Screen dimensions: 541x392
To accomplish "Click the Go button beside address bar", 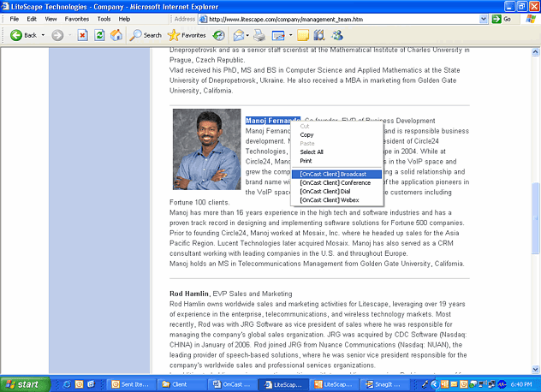I will [502, 20].
